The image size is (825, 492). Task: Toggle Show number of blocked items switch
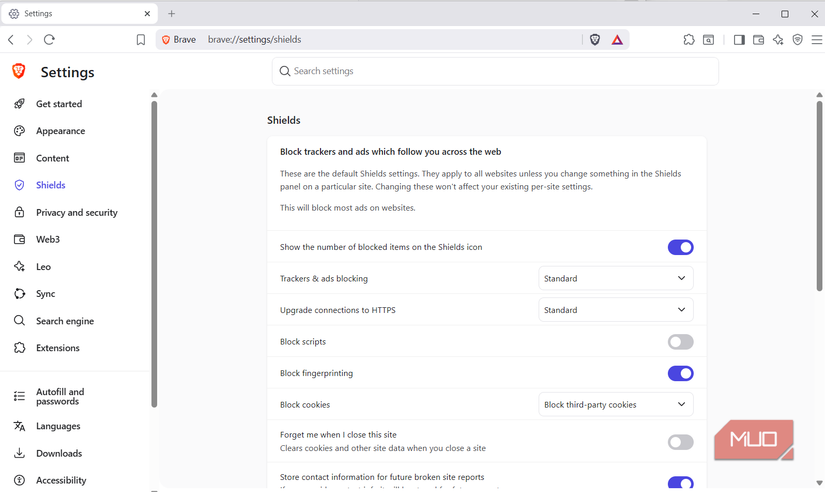point(680,247)
